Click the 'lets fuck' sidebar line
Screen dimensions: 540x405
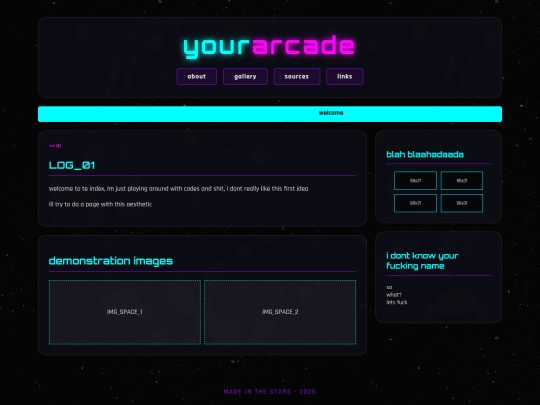click(x=397, y=302)
